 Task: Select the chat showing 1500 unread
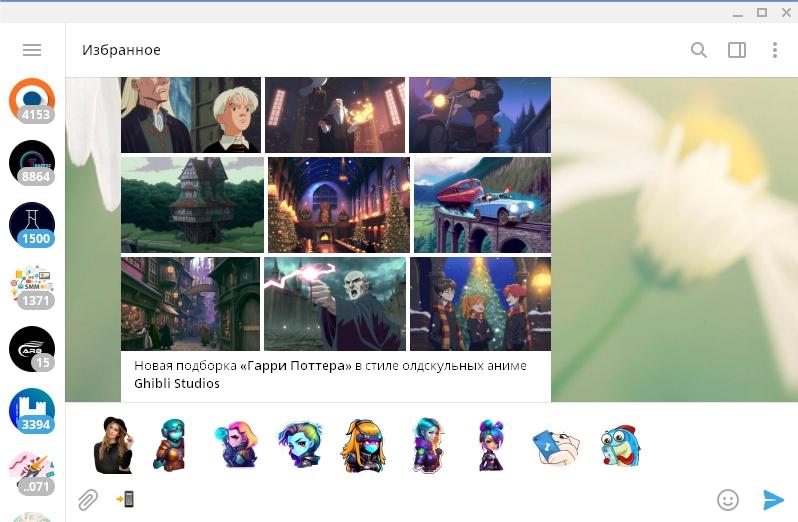32,224
